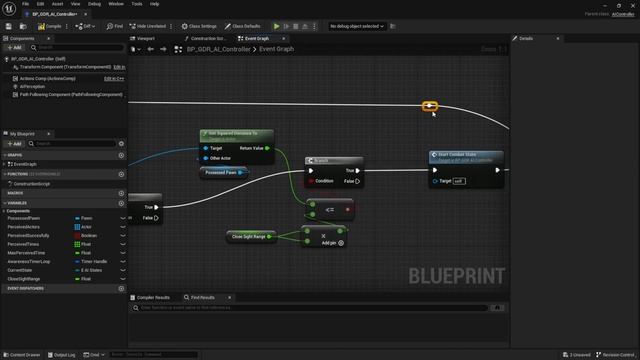Click the icon next to debug object dropdown

click(x=393, y=26)
